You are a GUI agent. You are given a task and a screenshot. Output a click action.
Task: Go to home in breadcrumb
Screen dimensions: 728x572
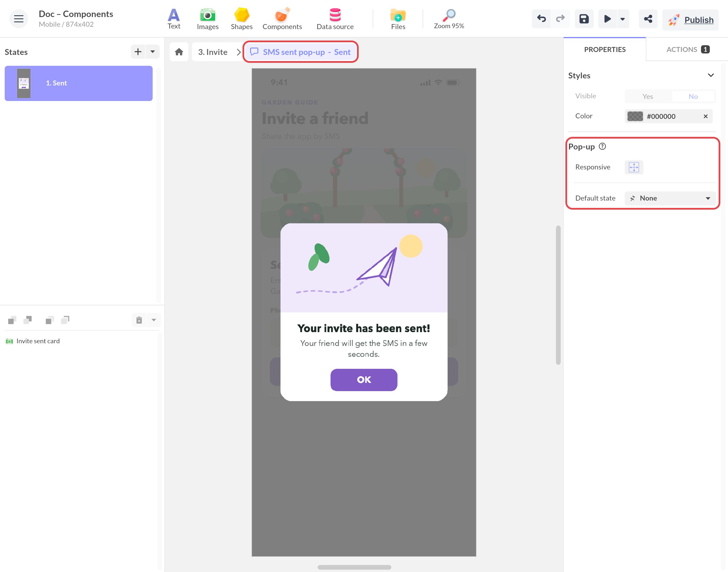coord(179,52)
